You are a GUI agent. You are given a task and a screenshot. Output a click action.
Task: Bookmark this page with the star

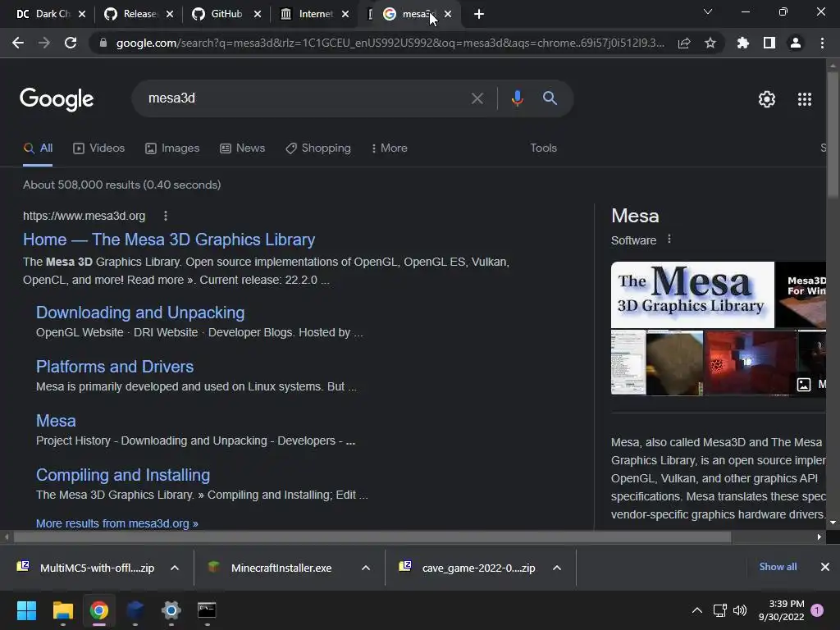click(x=710, y=43)
